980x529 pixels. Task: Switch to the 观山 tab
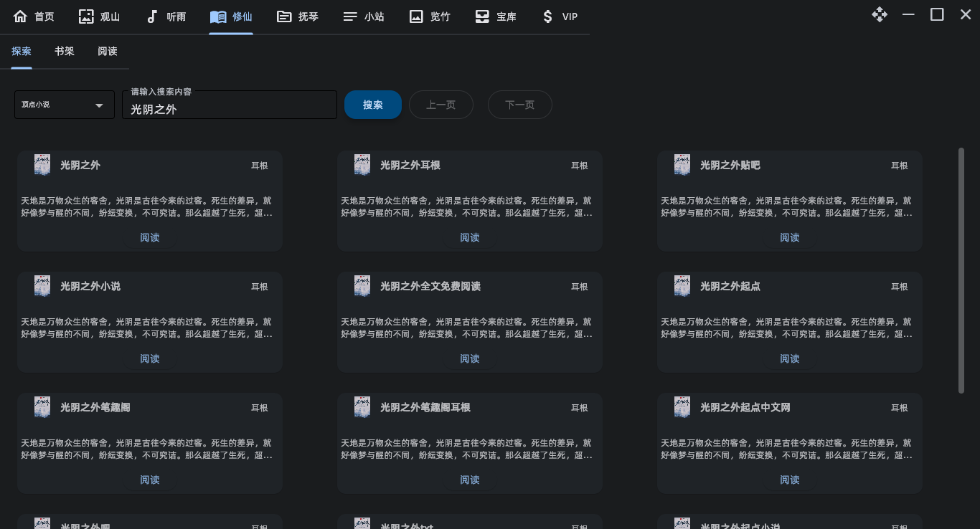[110, 16]
